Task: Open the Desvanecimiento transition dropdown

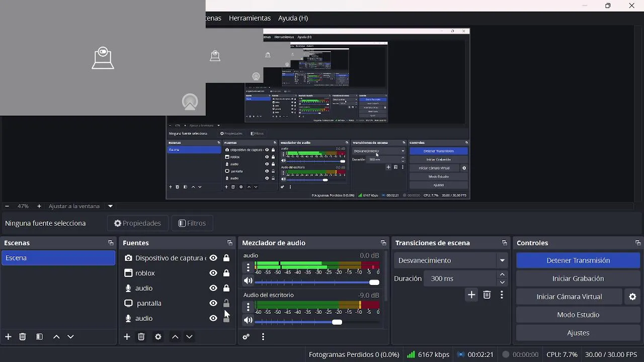Action: tap(451, 260)
